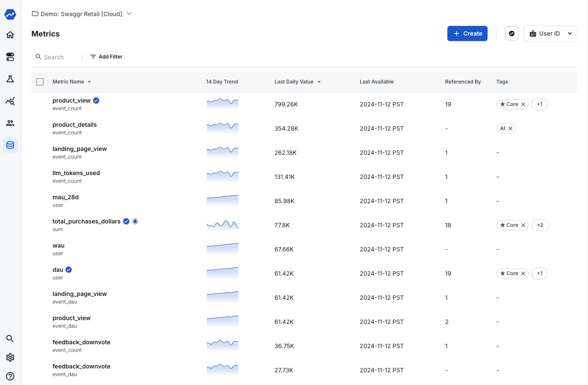This screenshot has width=588, height=385.
Task: Open the Last Daily Value sort dropdown
Action: (x=319, y=81)
